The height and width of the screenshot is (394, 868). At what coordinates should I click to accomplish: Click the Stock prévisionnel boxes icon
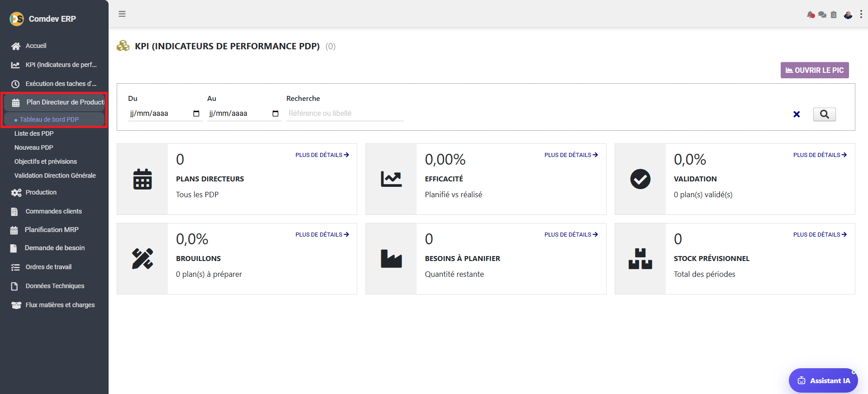coord(640,259)
